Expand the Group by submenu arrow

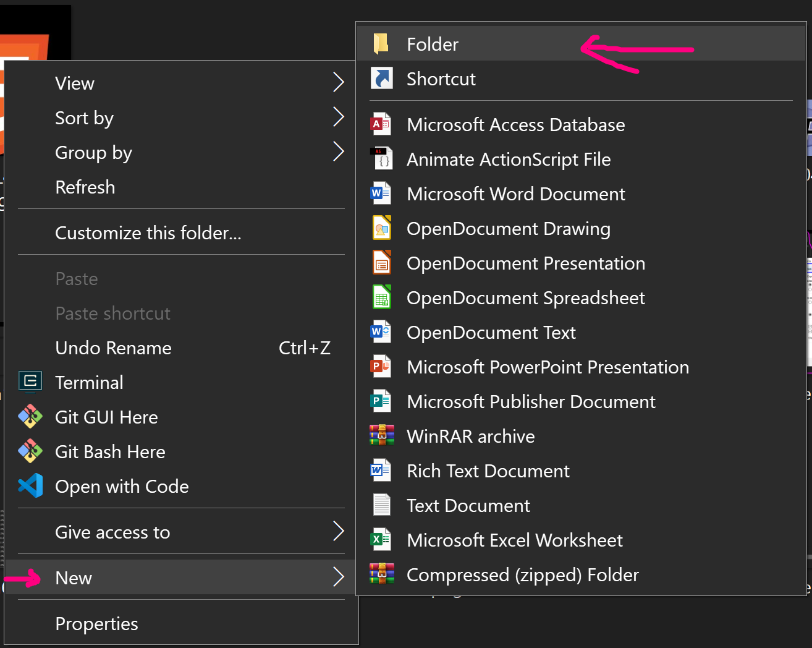[x=338, y=151]
